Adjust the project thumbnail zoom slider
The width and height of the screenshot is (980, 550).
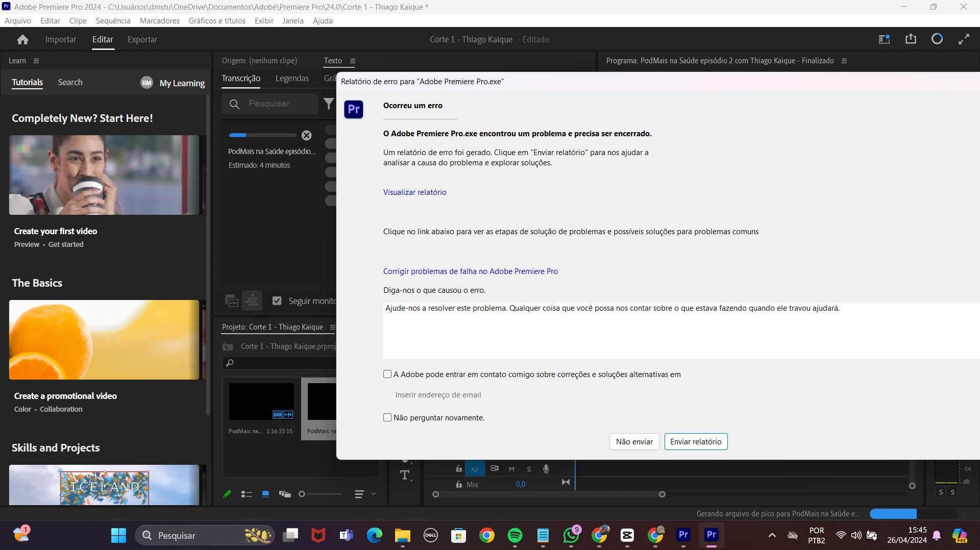(321, 494)
